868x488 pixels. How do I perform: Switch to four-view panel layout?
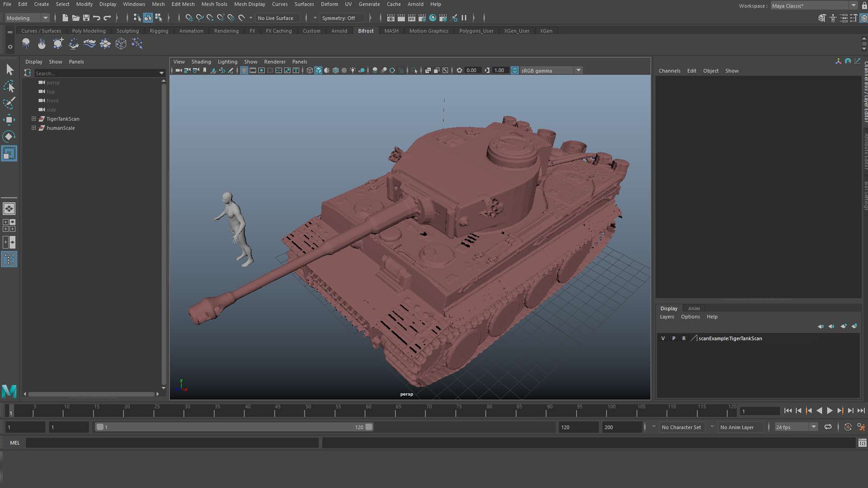[x=9, y=225]
